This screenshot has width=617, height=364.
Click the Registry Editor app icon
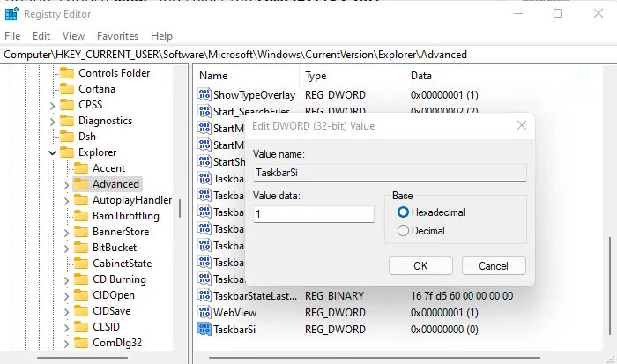click(11, 14)
